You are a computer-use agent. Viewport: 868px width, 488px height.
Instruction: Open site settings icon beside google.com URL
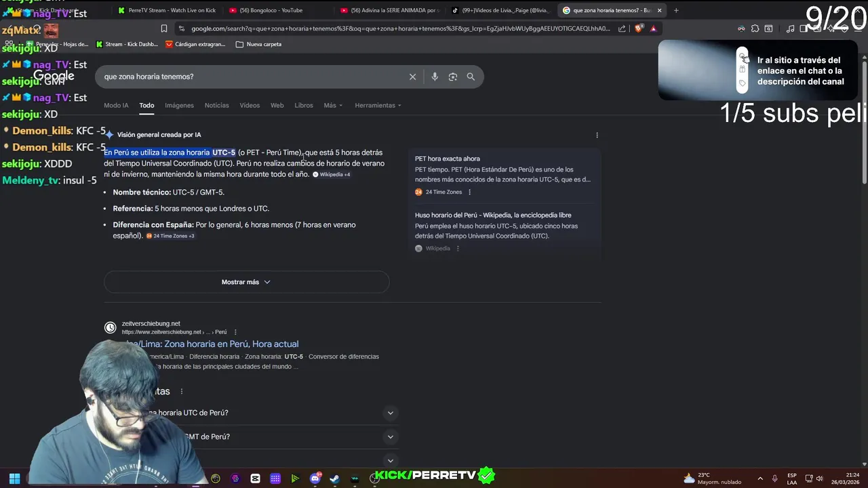pos(181,28)
